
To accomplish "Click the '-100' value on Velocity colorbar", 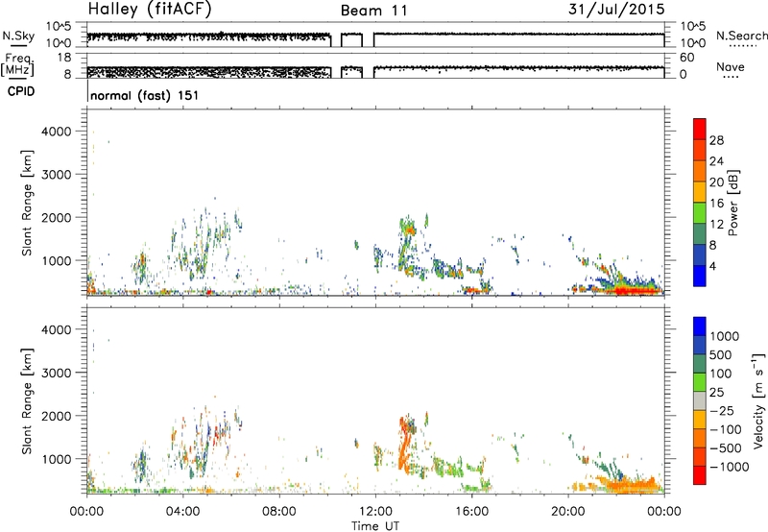I will click(x=726, y=429).
